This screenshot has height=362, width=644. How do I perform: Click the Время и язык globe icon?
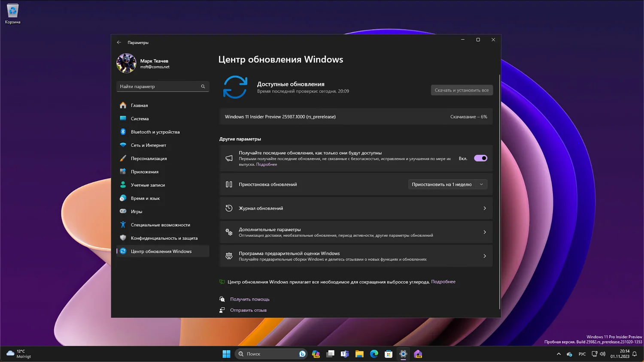click(x=123, y=198)
